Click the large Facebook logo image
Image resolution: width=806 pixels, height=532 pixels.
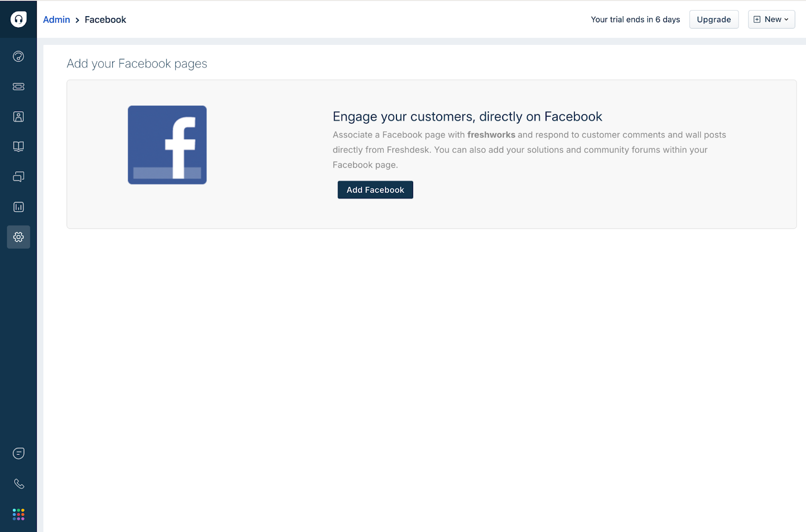(167, 145)
